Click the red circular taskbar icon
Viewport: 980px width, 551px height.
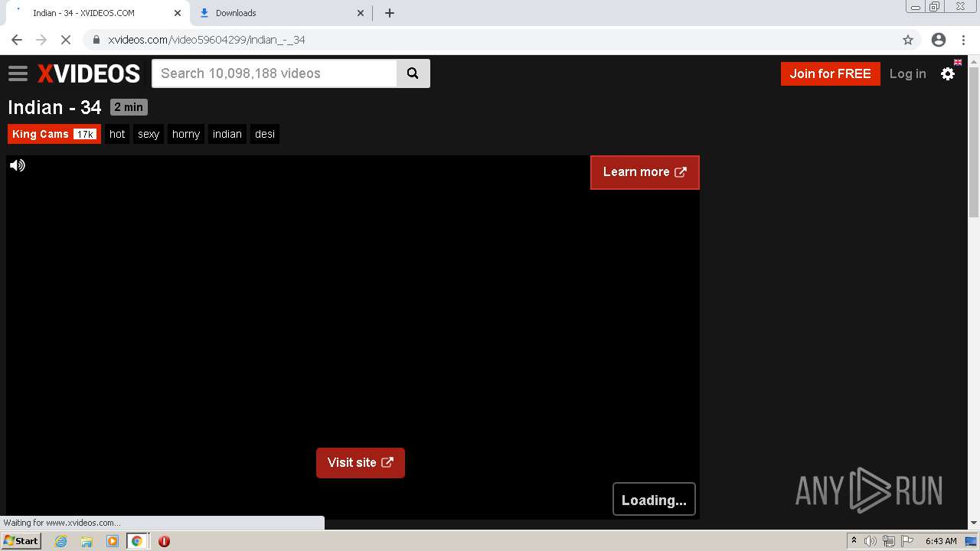[x=164, y=541]
